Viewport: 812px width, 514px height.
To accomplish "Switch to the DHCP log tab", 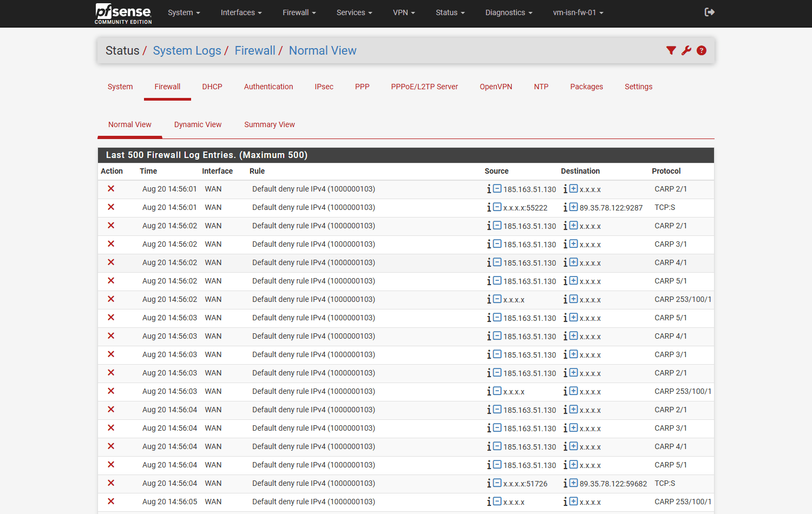I will (x=212, y=87).
